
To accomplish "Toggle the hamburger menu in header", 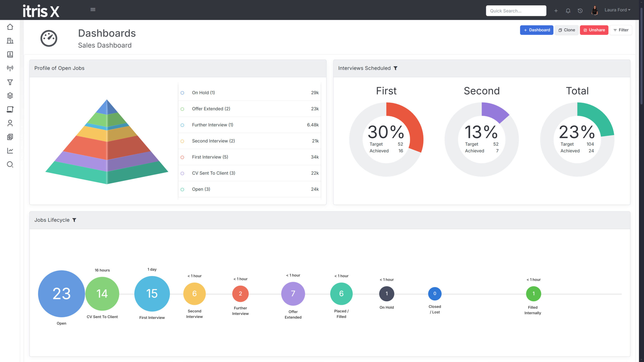I will point(93,10).
